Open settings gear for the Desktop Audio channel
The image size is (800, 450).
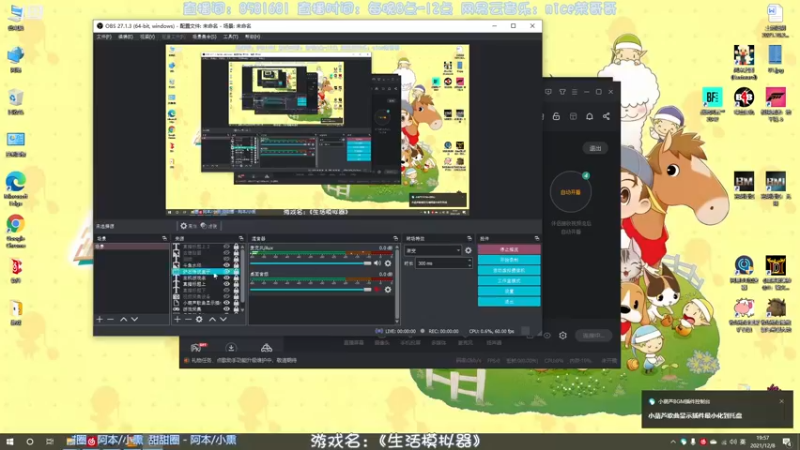tap(388, 290)
